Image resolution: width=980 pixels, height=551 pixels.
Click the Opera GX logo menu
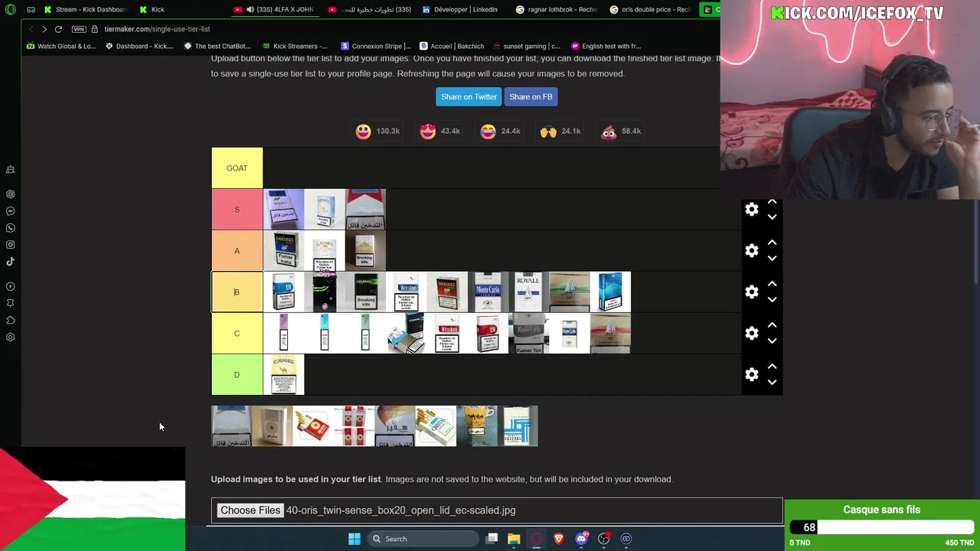click(10, 9)
